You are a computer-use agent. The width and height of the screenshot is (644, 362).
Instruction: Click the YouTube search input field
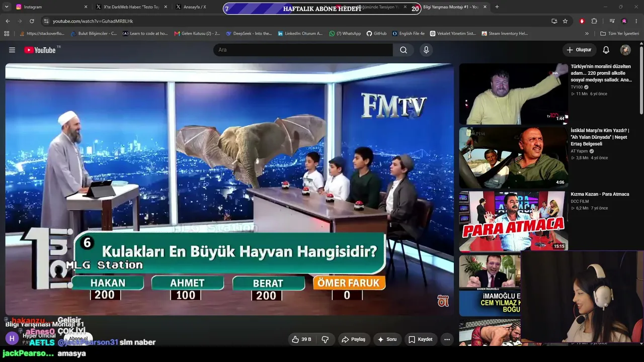click(x=303, y=50)
